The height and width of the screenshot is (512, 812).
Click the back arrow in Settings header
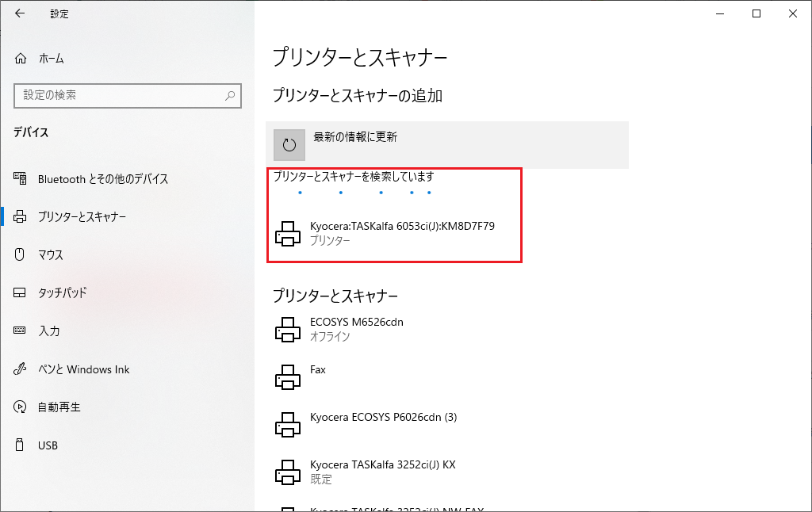click(x=20, y=13)
